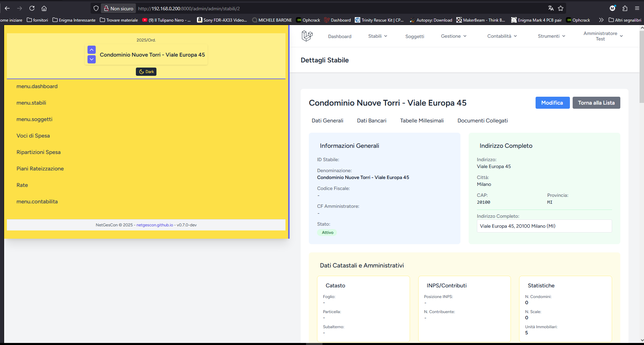
Task: Select Voci di Spesa sidebar item
Action: (33, 136)
